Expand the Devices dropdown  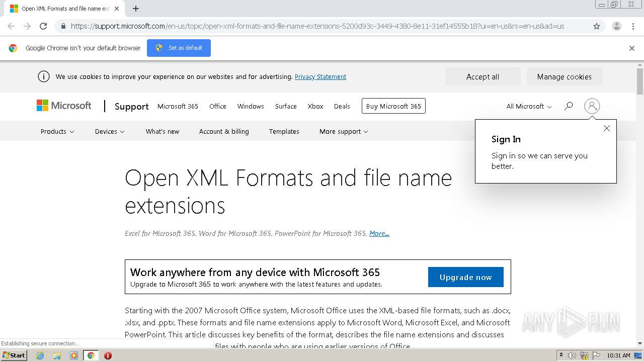tap(110, 131)
